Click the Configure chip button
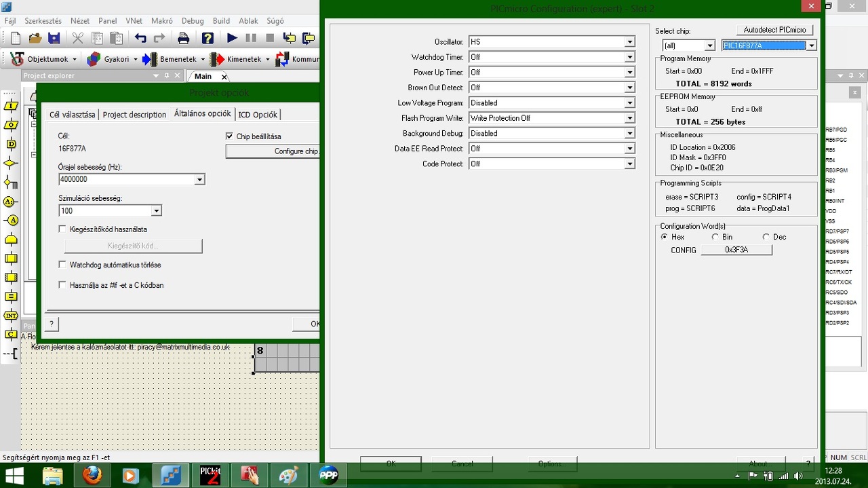868x488 pixels. click(x=273, y=151)
